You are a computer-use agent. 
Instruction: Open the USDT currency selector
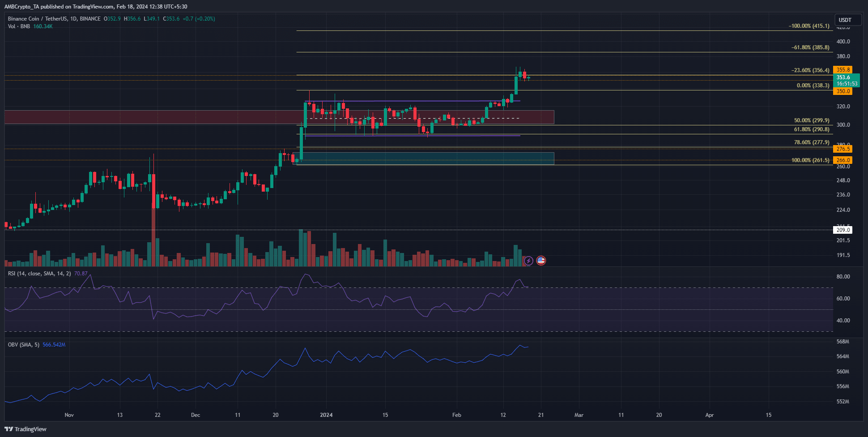coord(848,20)
